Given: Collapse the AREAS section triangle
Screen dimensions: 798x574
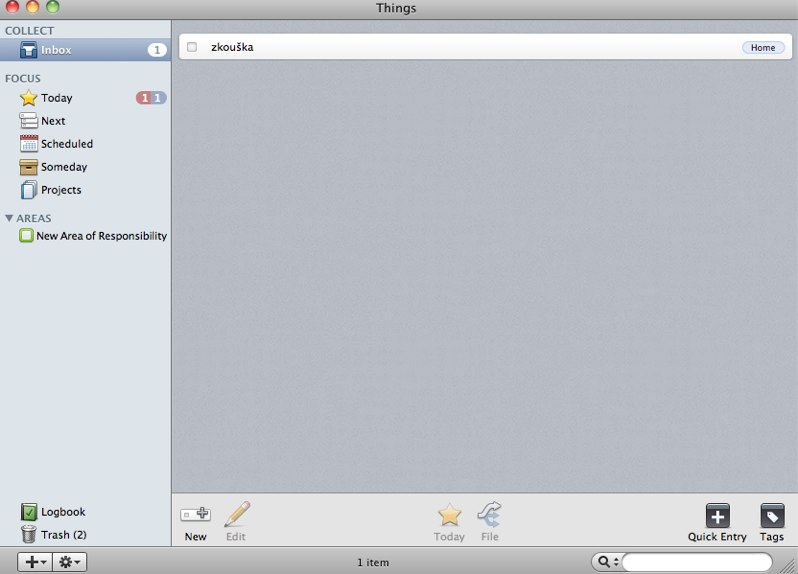Looking at the screenshot, I should [x=9, y=218].
